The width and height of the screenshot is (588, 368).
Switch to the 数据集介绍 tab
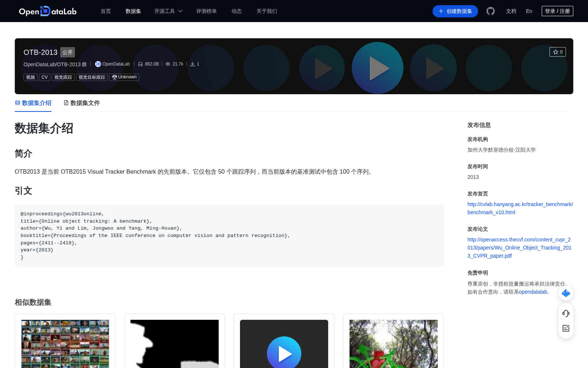(33, 103)
